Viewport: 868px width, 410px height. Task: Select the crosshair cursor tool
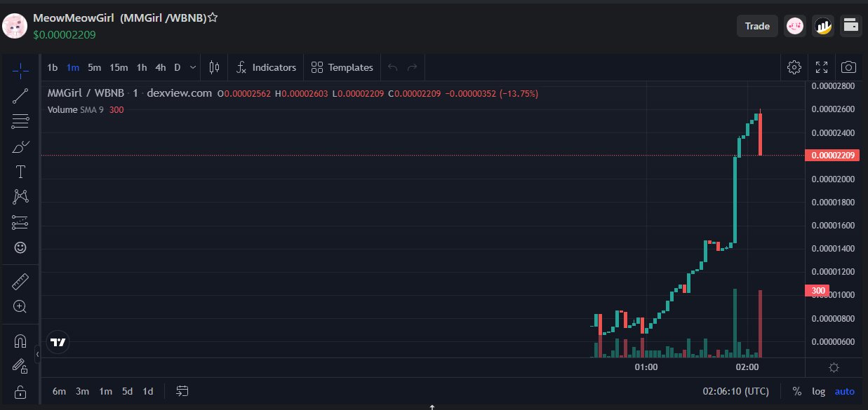pos(20,70)
